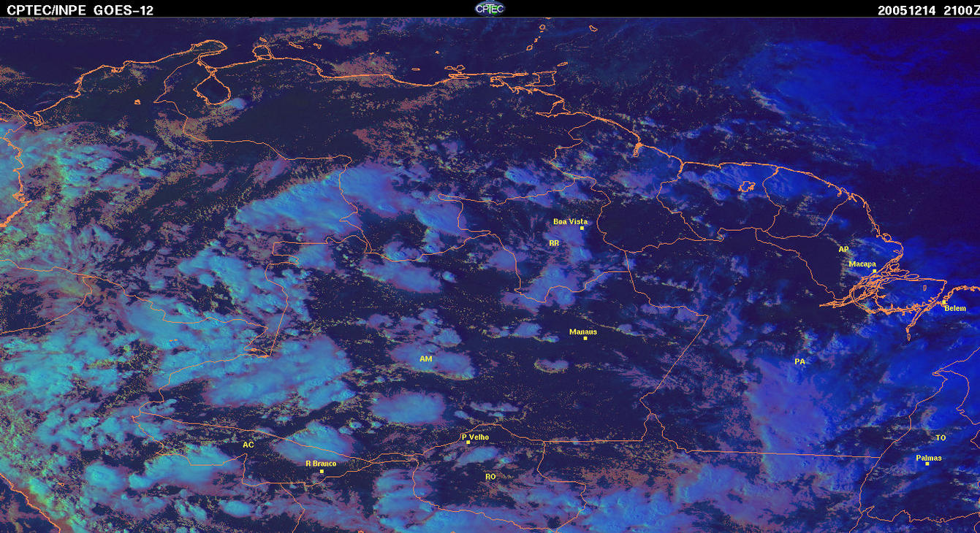980x533 pixels.
Task: Click the yellow marker at Manaus
Action: pos(585,338)
